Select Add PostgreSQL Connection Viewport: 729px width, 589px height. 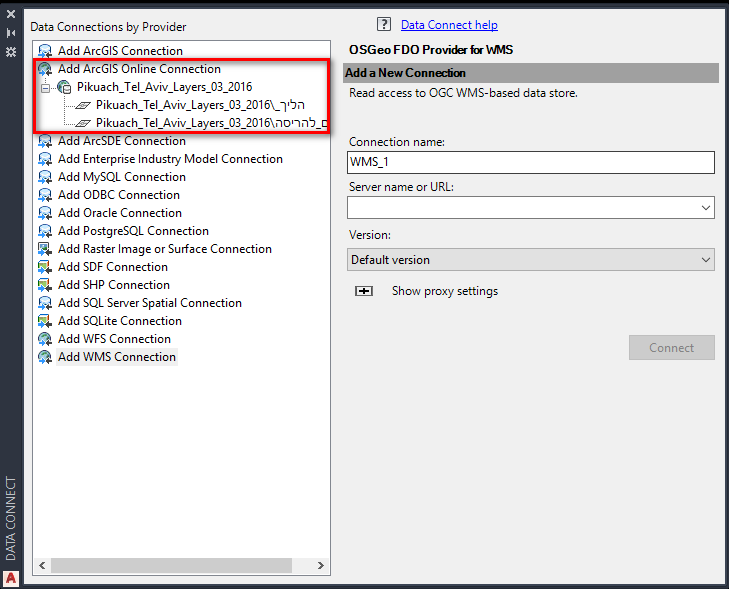tap(133, 231)
